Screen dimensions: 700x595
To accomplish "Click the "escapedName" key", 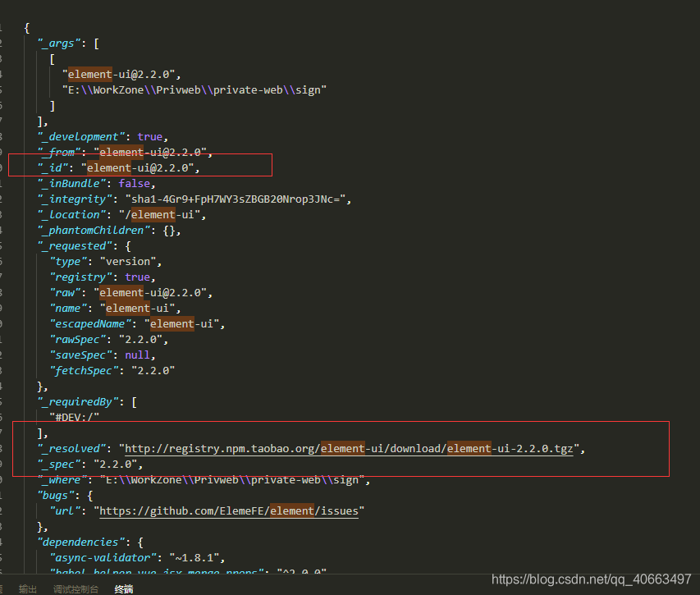I will (x=90, y=324).
